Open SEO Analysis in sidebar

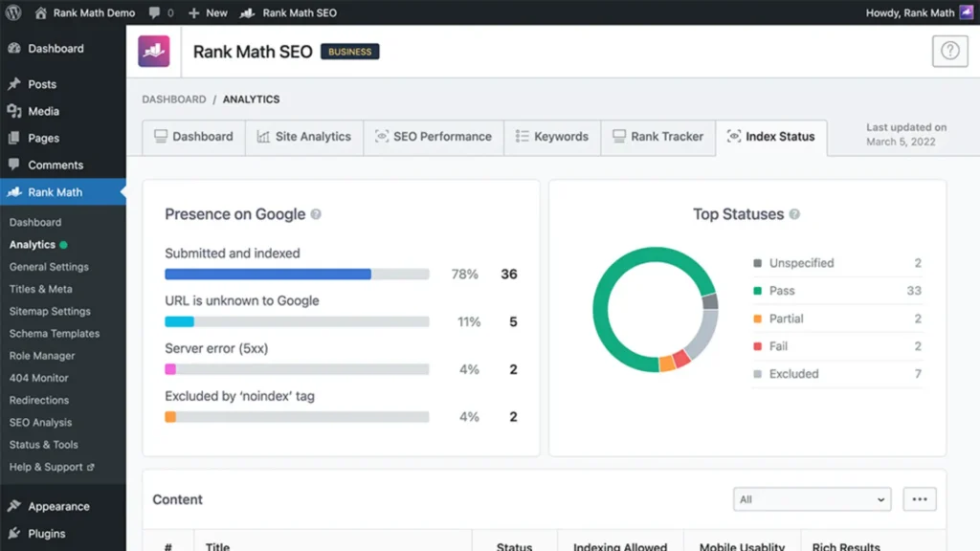pyautogui.click(x=40, y=422)
